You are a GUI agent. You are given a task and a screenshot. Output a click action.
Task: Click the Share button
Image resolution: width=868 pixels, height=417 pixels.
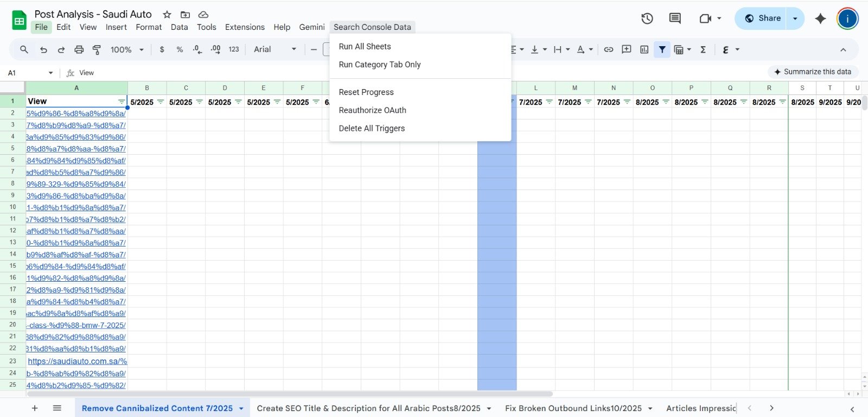tap(762, 18)
